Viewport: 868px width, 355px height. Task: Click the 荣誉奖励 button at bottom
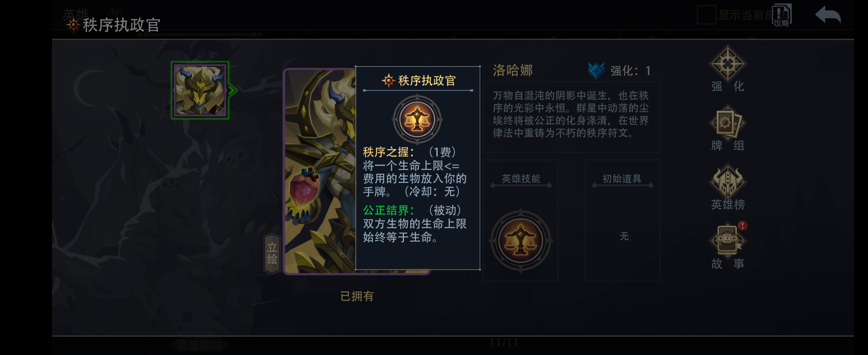(x=200, y=344)
